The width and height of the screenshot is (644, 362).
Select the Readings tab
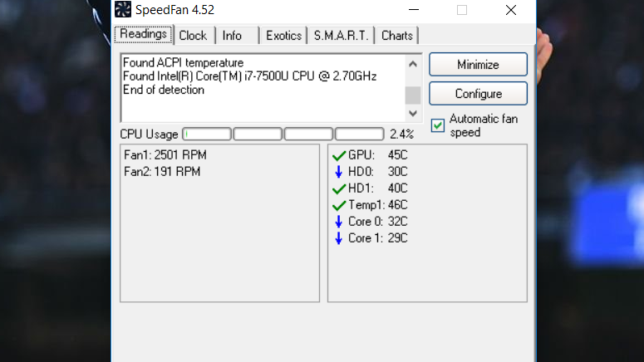[144, 34]
